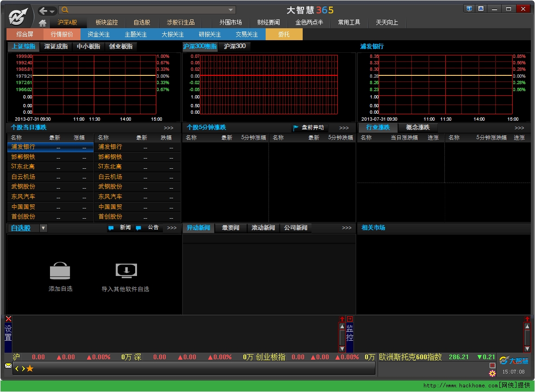
Task: Open the 自选股 top menu
Action: pyautogui.click(x=142, y=23)
